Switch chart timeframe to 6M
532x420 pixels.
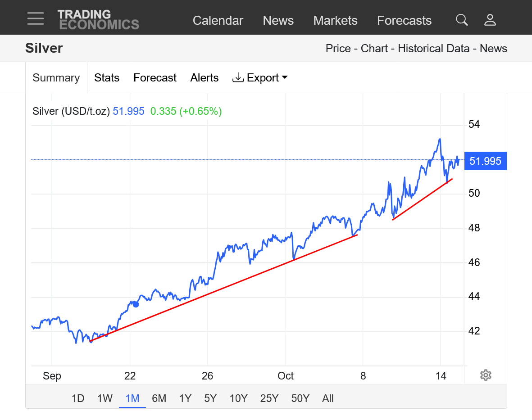tap(159, 398)
